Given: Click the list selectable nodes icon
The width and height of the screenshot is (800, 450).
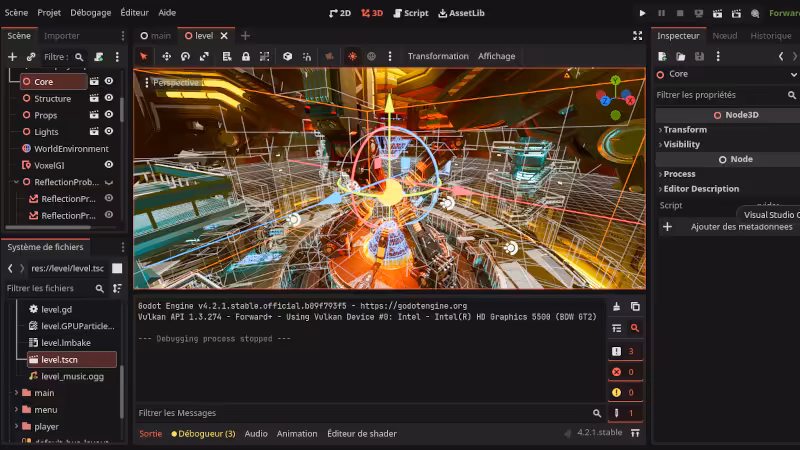Looking at the screenshot, I should pos(227,56).
